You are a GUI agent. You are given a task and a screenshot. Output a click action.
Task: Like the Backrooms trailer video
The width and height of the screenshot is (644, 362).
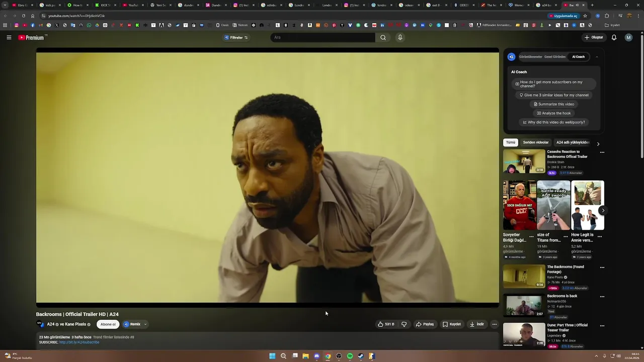coord(386,324)
